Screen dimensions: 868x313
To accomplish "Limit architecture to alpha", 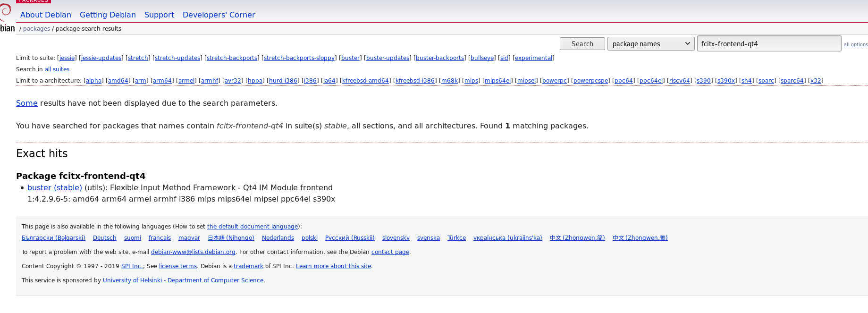I will click(93, 81).
